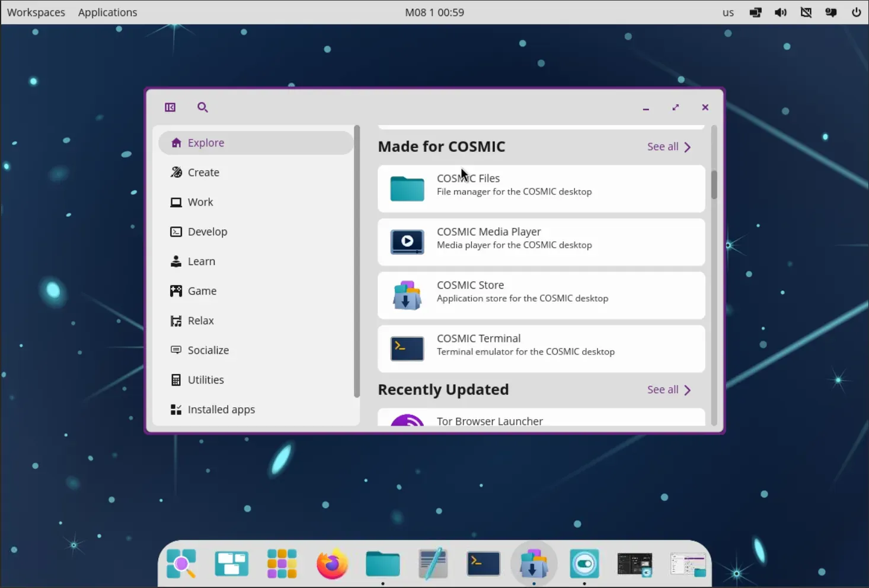Open the app library grid in the dock

pos(282,564)
